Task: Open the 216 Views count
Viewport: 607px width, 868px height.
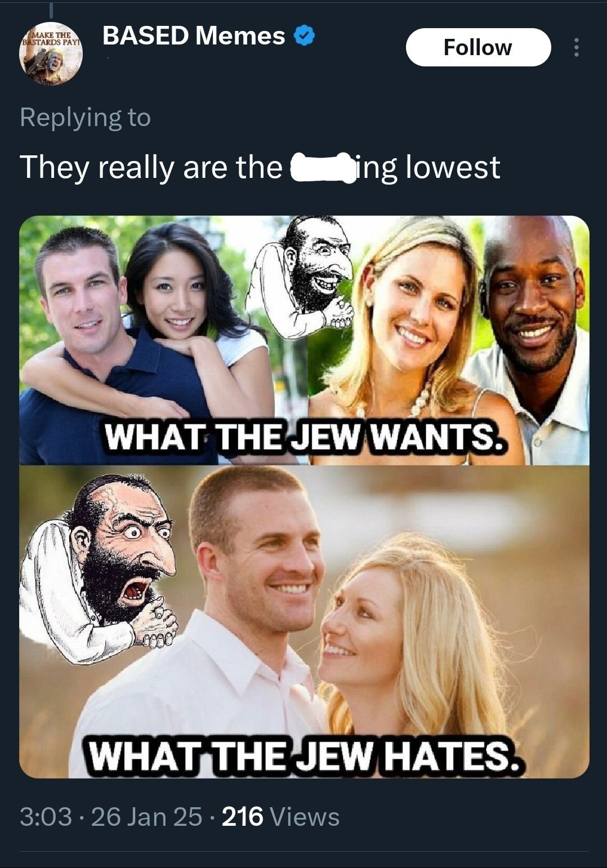Action: click(280, 816)
